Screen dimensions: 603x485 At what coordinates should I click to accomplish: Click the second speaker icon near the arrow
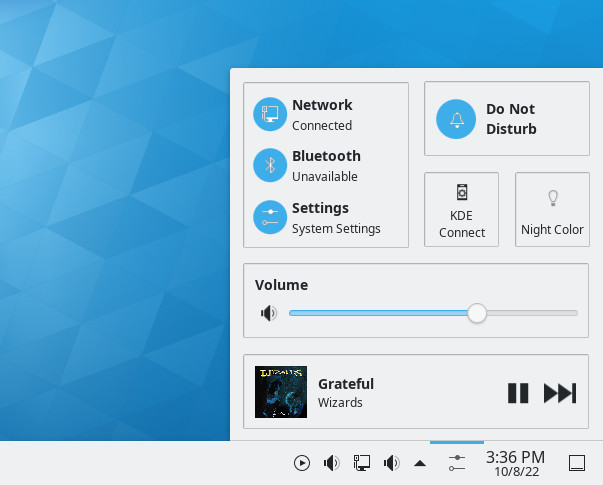pyautogui.click(x=391, y=463)
